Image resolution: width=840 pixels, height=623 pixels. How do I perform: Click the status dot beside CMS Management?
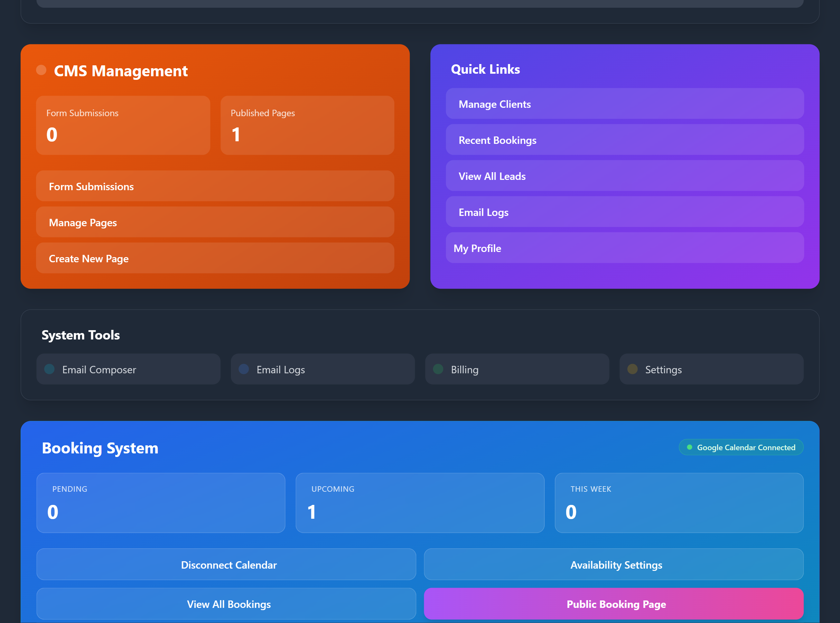(42, 70)
